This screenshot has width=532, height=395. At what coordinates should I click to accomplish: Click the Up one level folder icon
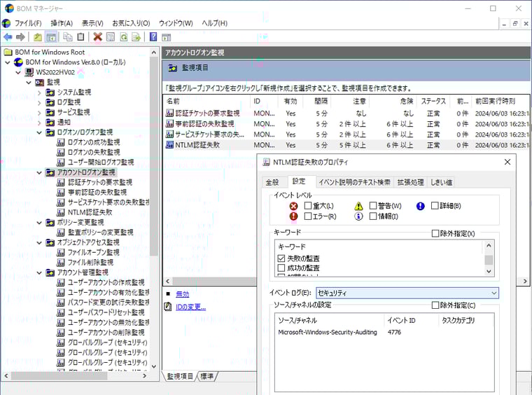(38, 37)
